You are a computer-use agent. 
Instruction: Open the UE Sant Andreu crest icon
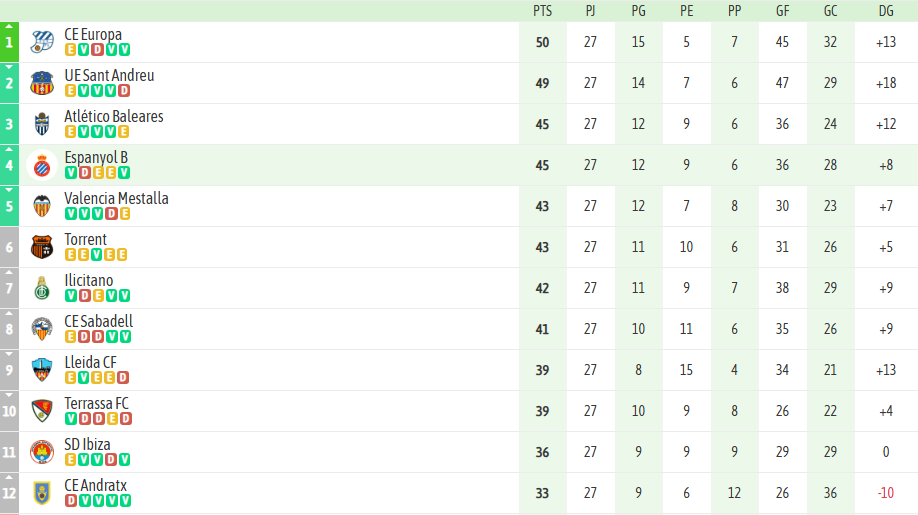[x=41, y=83]
